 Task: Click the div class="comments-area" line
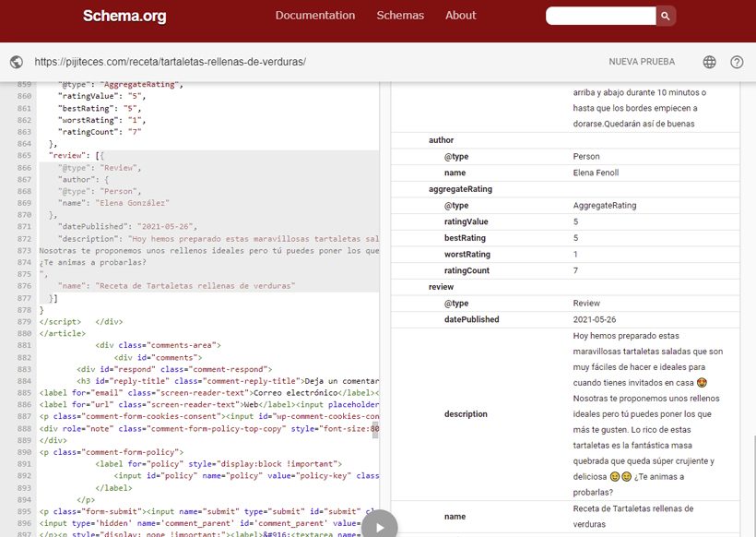pos(158,345)
